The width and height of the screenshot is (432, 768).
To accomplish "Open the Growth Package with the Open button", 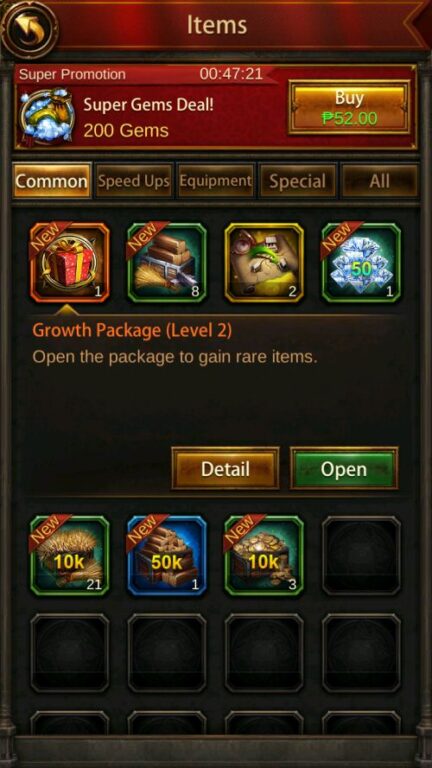I will click(x=344, y=469).
